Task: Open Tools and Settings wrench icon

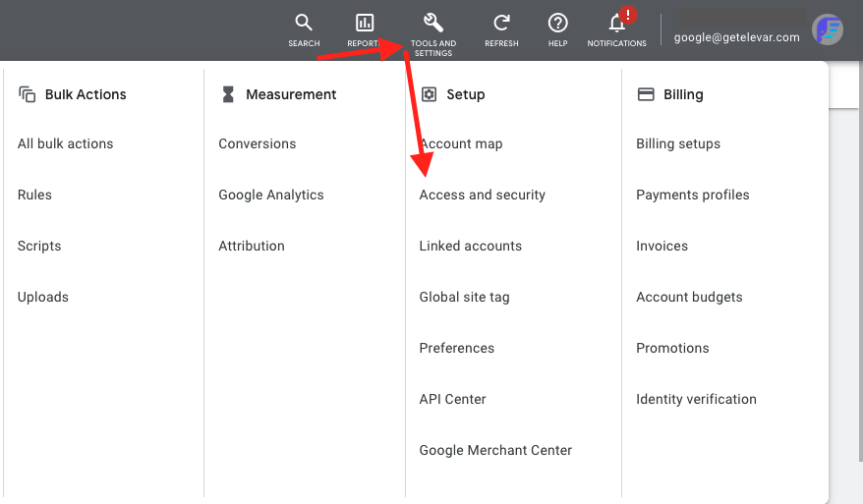Action: pos(433,23)
